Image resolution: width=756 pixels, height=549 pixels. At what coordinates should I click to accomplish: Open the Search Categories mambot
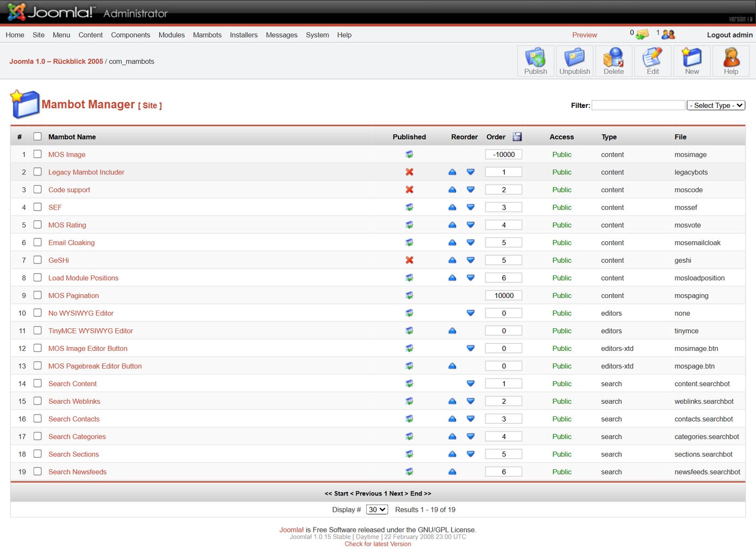77,437
